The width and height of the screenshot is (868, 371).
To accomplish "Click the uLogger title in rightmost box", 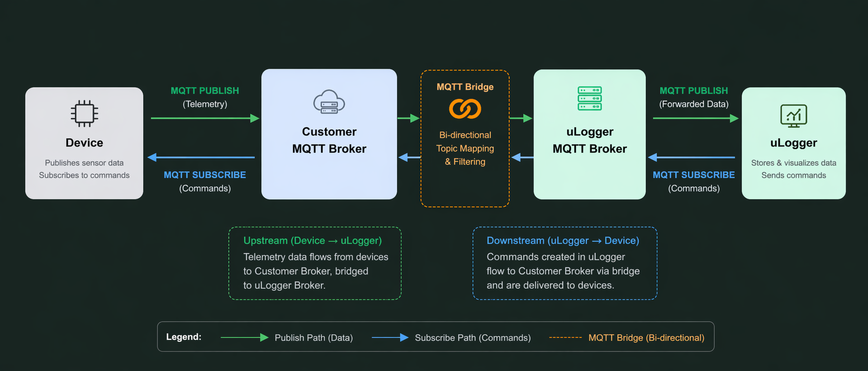I will click(793, 143).
